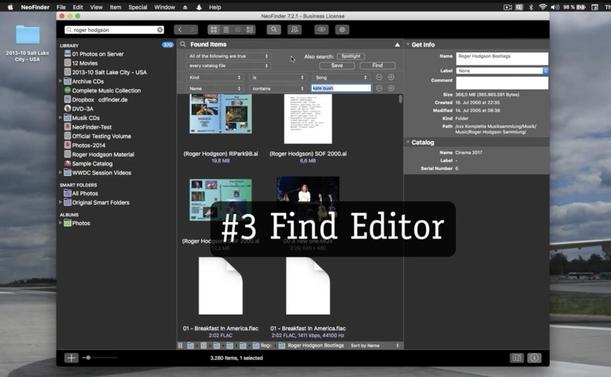
Task: Click the people/faces toolbar icon
Action: pos(294,30)
